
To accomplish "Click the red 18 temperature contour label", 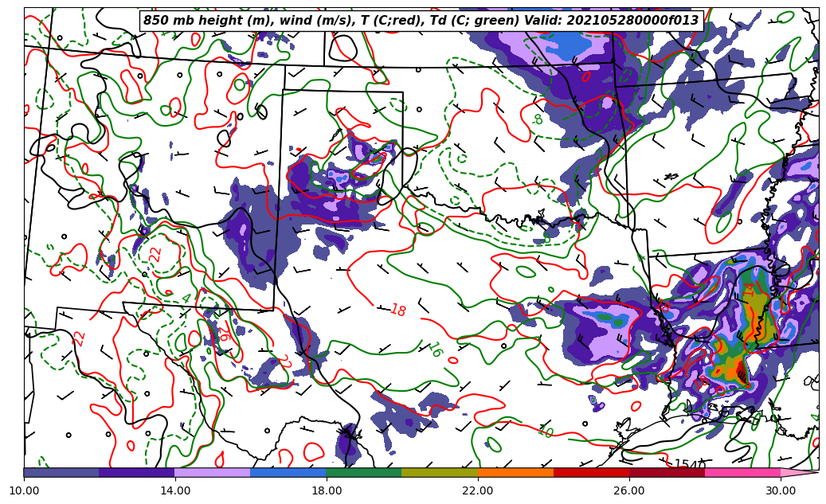I will [x=397, y=311].
